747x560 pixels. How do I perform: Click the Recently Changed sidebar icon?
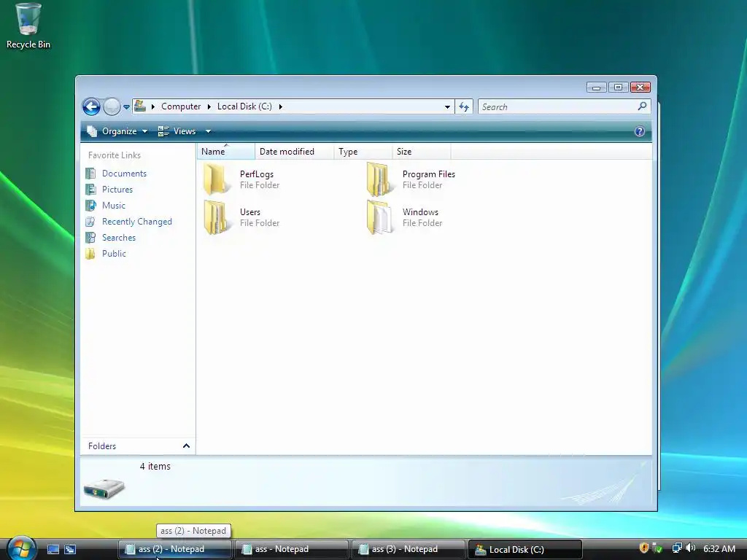(x=90, y=222)
